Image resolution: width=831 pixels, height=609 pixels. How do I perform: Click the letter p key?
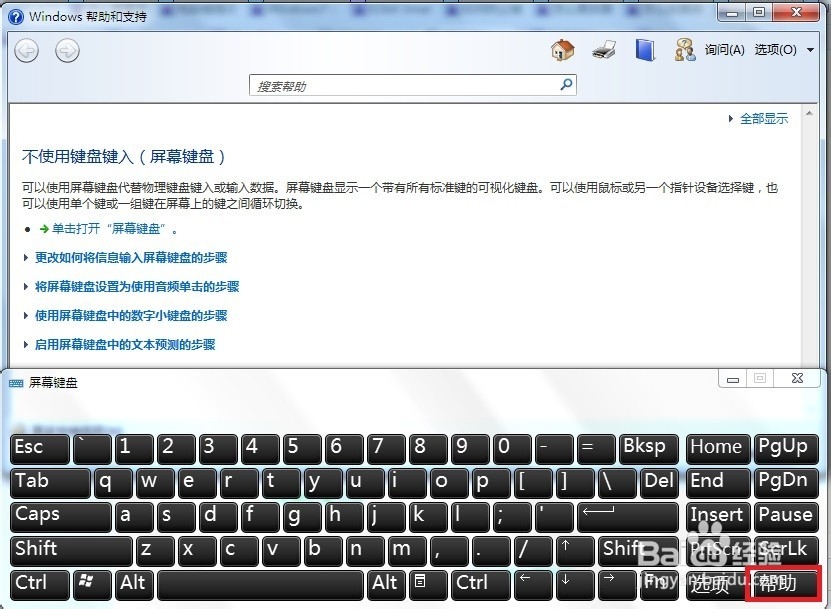491,483
